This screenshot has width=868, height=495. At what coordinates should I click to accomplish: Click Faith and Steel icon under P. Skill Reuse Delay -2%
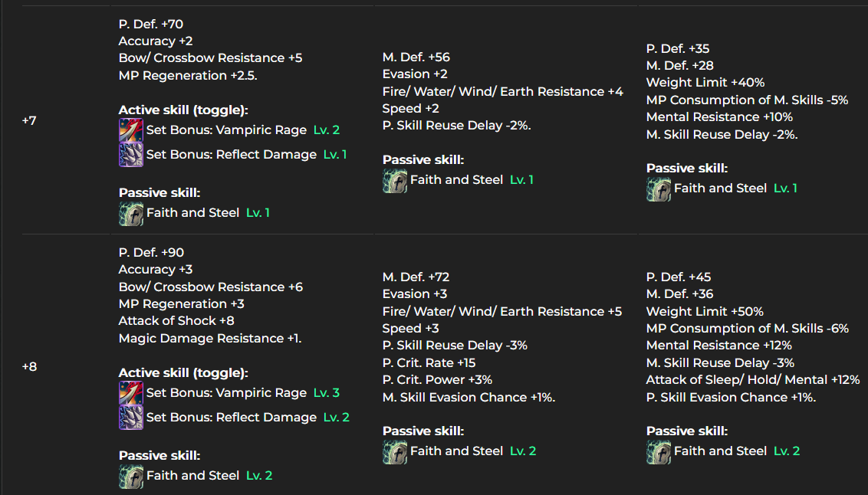395,180
